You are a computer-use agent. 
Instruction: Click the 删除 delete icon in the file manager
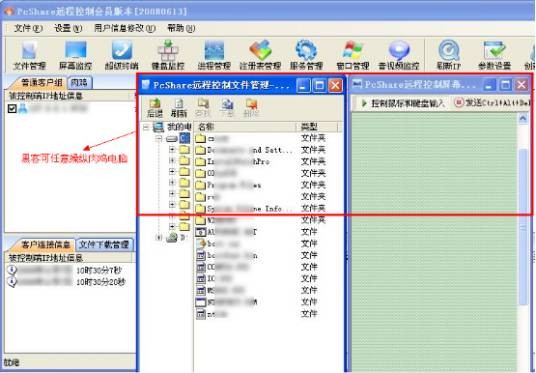251,108
